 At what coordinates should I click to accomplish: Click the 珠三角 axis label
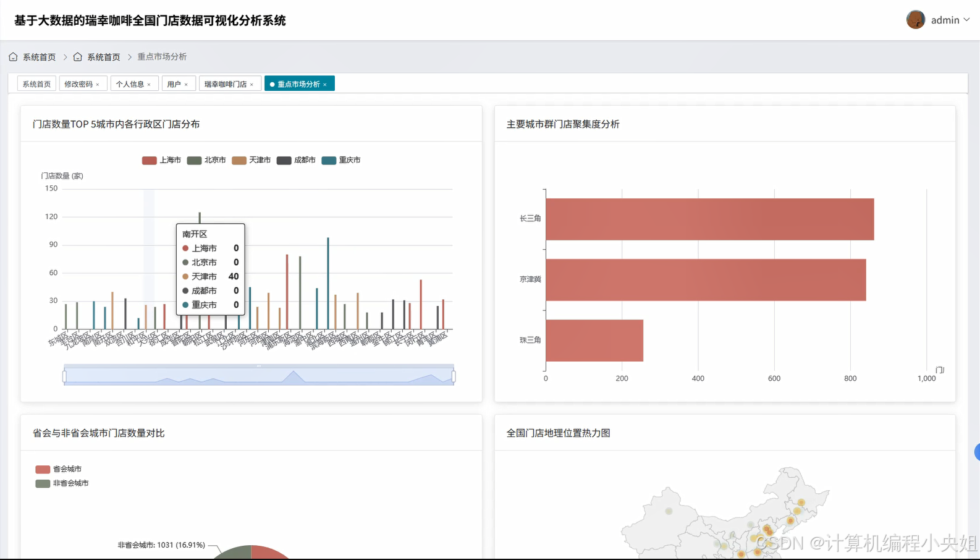(x=530, y=340)
